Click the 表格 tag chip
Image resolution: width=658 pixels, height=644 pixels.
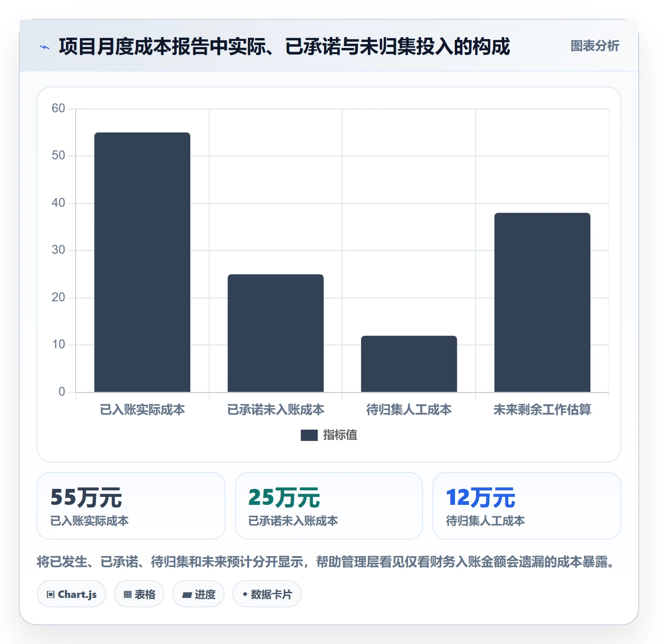point(139,594)
